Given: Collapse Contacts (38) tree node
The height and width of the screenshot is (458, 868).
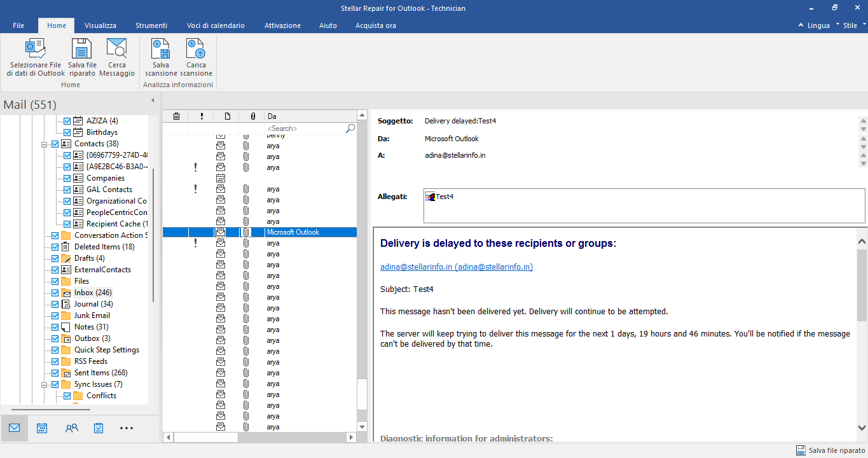Looking at the screenshot, I should (x=45, y=144).
